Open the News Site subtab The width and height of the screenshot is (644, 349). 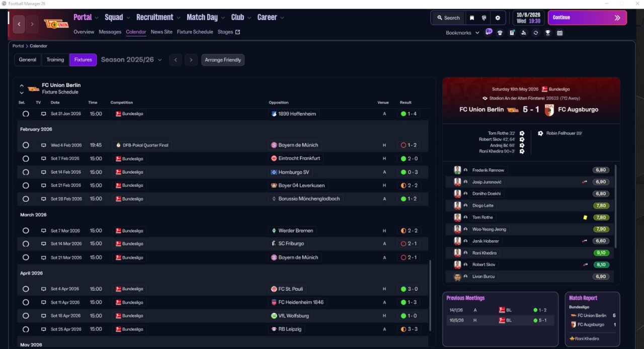162,32
